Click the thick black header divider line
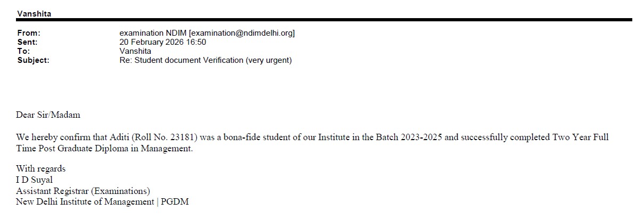Image resolution: width=644 pixels, height=219 pixels. pos(324,20)
